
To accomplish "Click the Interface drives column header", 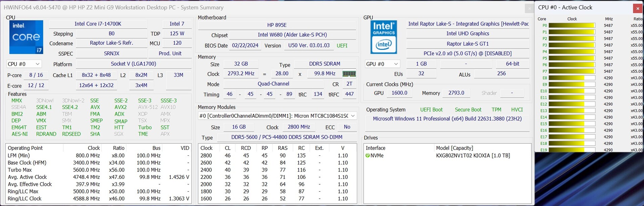I will pos(375,148).
